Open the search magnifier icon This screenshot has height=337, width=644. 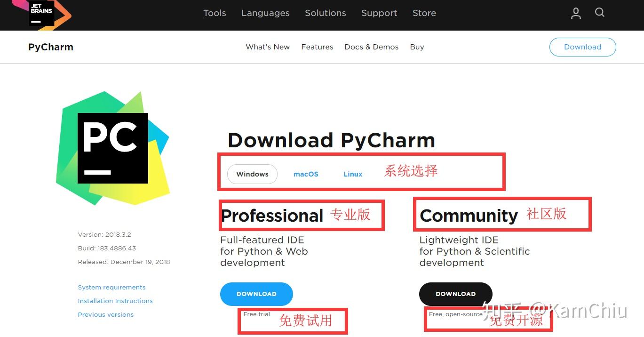coord(599,13)
